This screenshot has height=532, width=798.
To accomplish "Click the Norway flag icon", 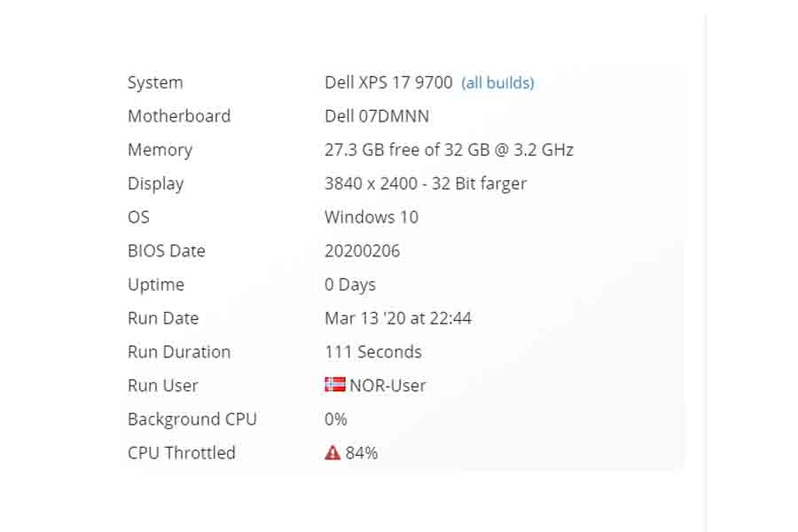I will pyautogui.click(x=334, y=385).
